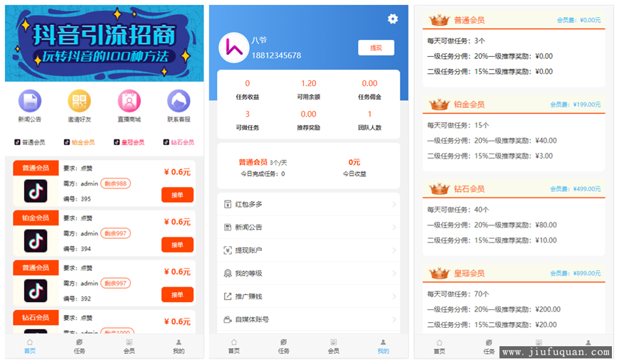Click the 剩余988 badge
This screenshot has width=619, height=364.
click(116, 183)
